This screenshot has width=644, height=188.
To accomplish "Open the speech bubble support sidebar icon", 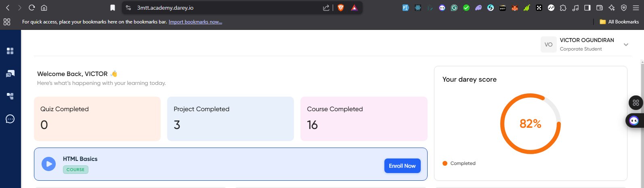I will click(10, 119).
